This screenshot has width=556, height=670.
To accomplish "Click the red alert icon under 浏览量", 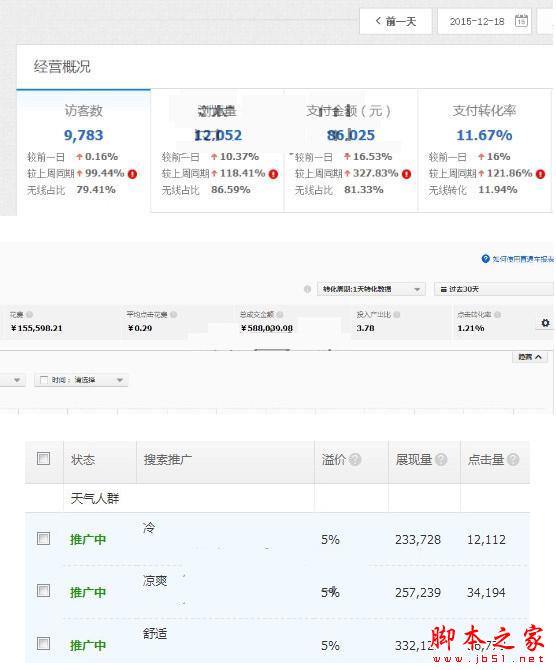I will [274, 174].
